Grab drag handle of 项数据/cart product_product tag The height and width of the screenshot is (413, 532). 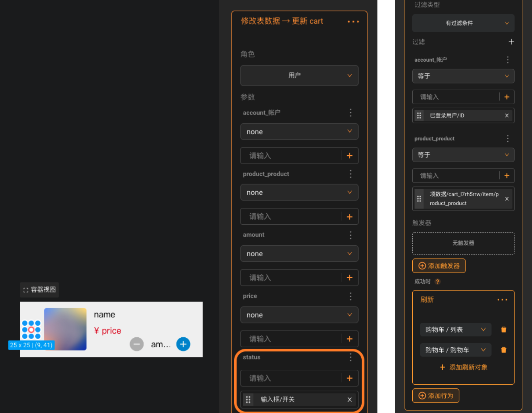pos(419,199)
